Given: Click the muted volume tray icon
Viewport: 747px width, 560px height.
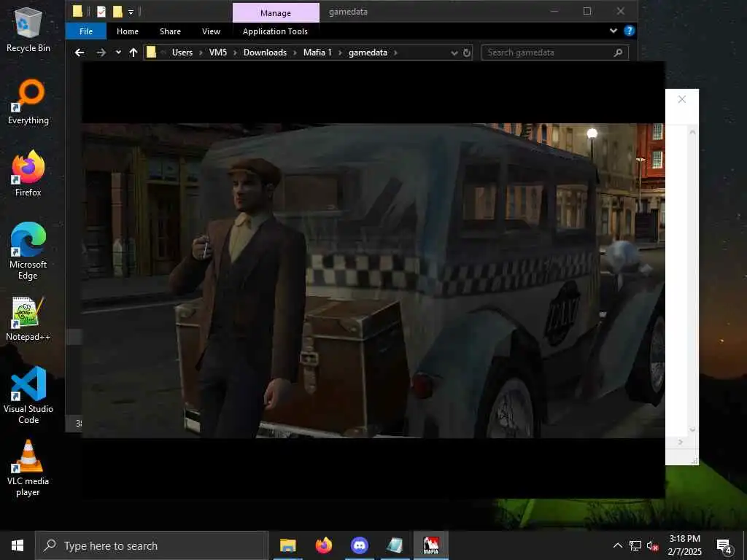Looking at the screenshot, I should (652, 545).
